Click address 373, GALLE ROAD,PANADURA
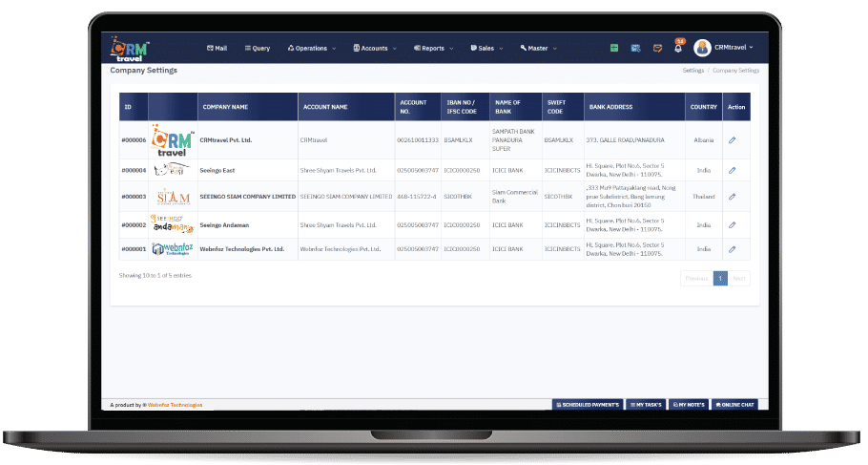 click(x=625, y=140)
